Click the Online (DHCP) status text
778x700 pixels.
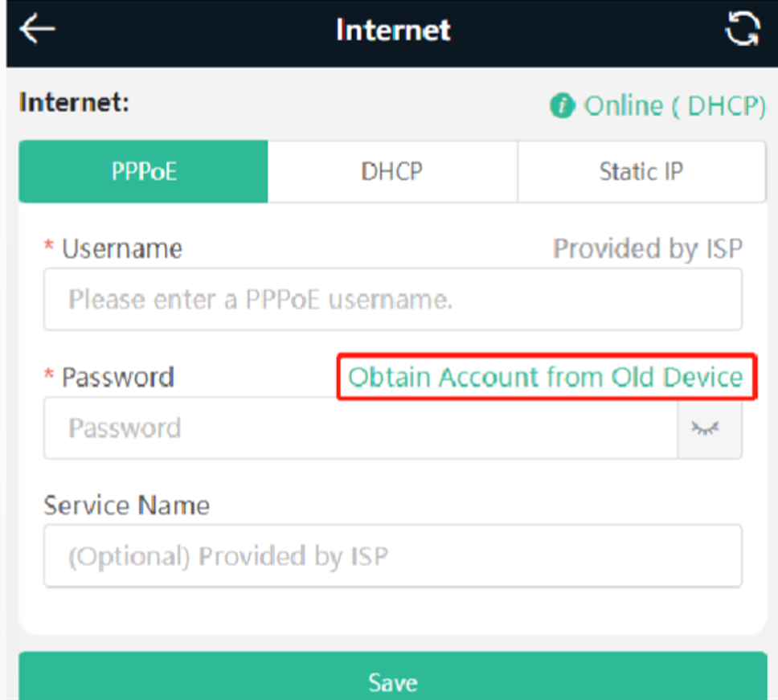point(675,105)
